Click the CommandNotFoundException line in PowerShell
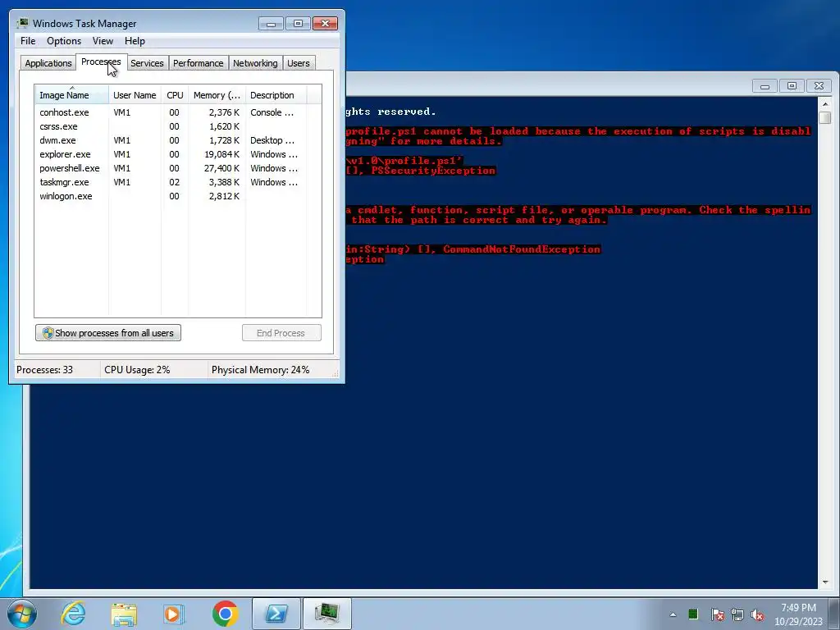 [473, 249]
